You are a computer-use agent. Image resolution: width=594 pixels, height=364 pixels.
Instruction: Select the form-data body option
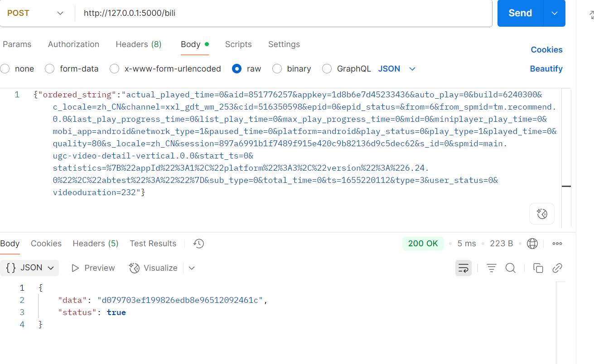72,69
